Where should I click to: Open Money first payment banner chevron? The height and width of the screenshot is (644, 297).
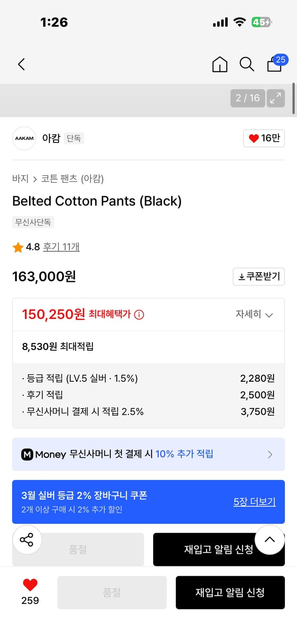coord(270,454)
